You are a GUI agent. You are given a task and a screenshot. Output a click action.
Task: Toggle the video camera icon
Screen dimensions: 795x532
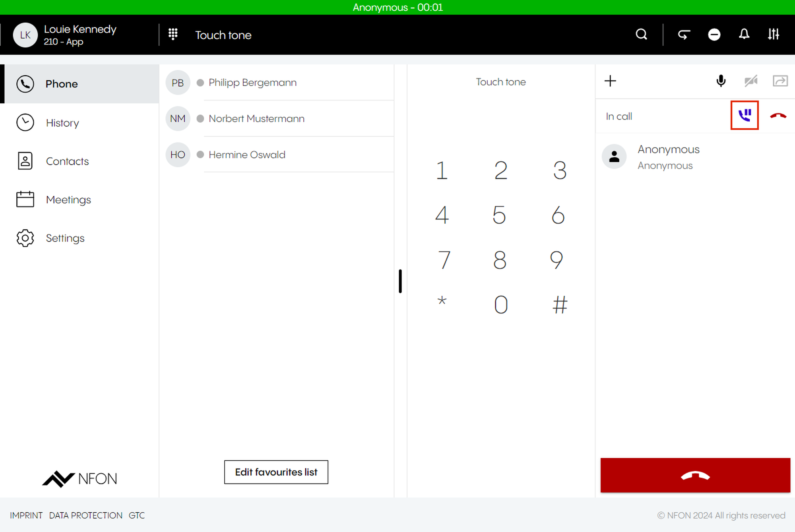750,81
